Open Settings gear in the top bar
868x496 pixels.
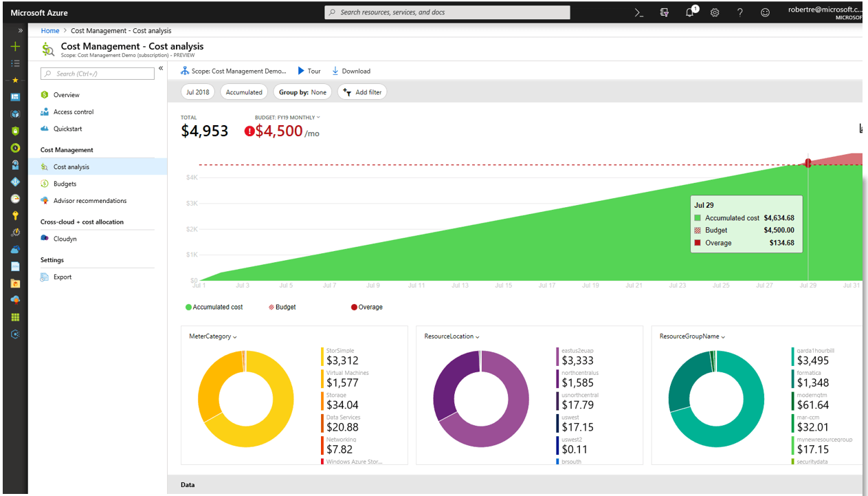(x=715, y=12)
